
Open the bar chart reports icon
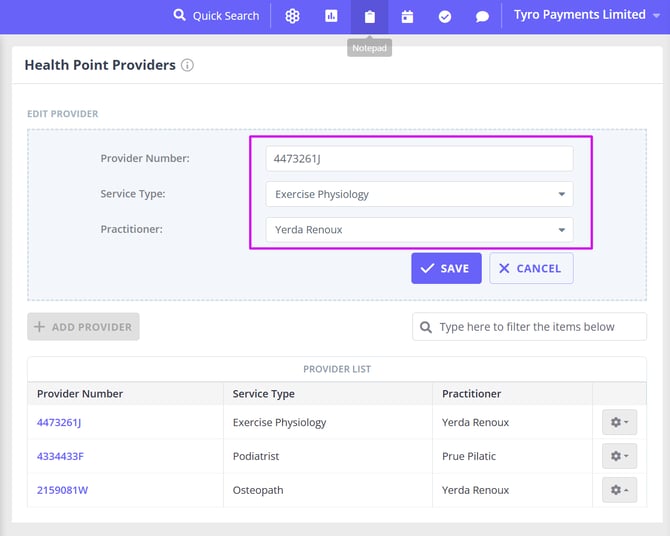[x=331, y=16]
